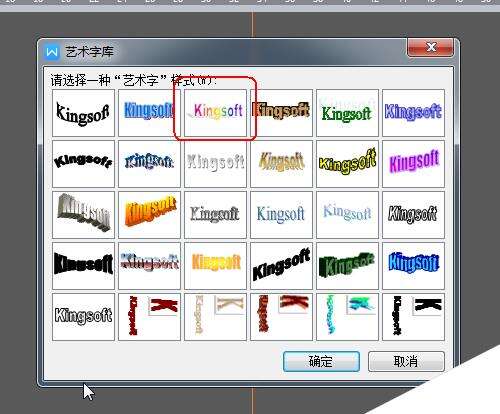This screenshot has height=414, width=500.
Task: Select the blurry red-brown vertical Kingsoft style
Action: [x=281, y=317]
